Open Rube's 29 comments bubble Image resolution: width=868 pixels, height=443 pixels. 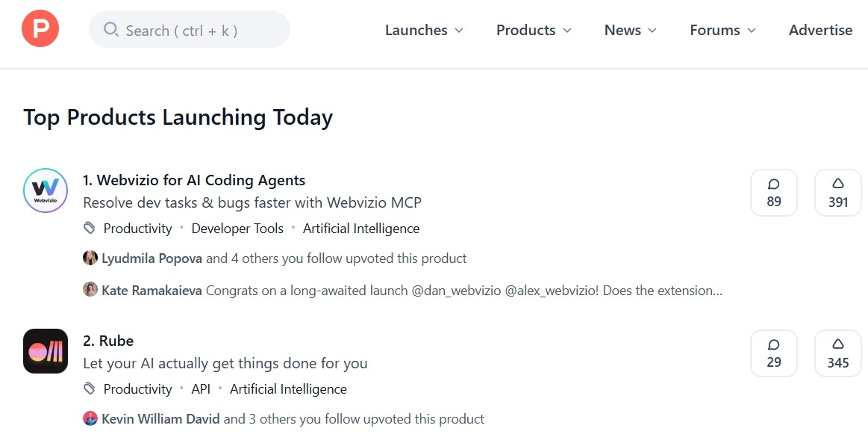(774, 353)
